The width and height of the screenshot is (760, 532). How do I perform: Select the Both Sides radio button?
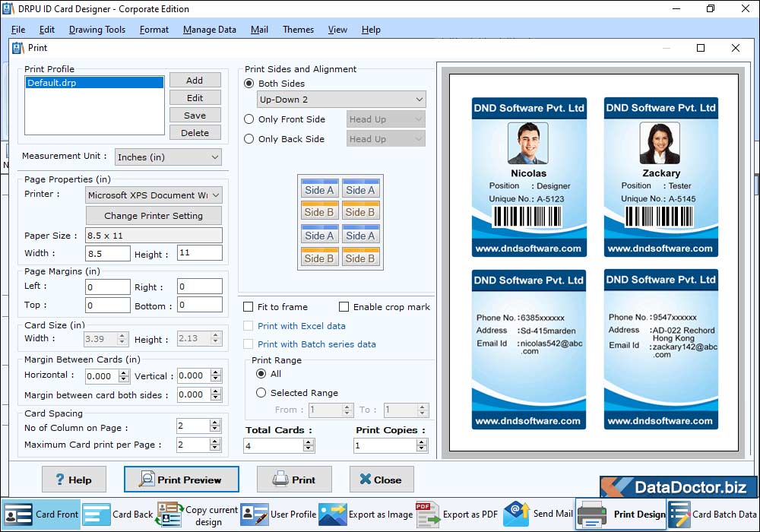(249, 84)
